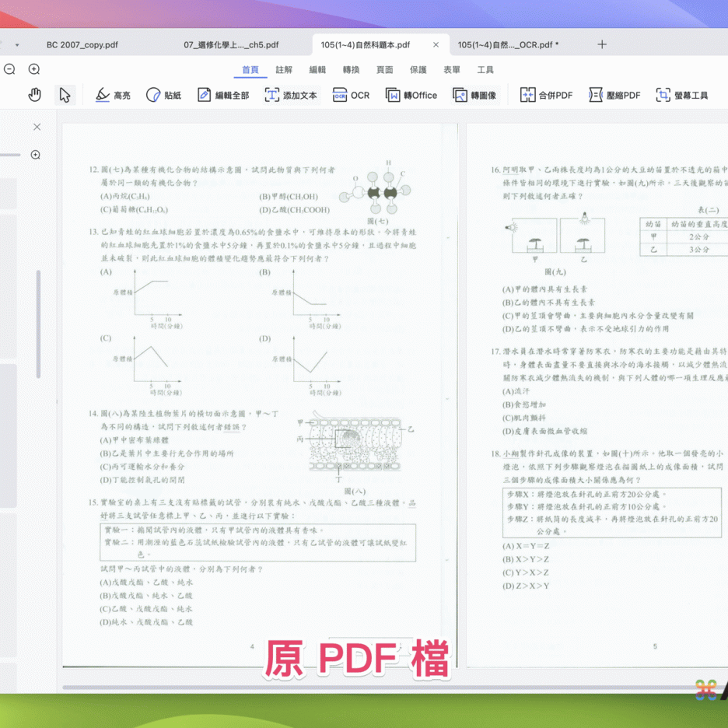Open 編輯全部 edit all tool
This screenshot has width=728, height=728.
[223, 95]
